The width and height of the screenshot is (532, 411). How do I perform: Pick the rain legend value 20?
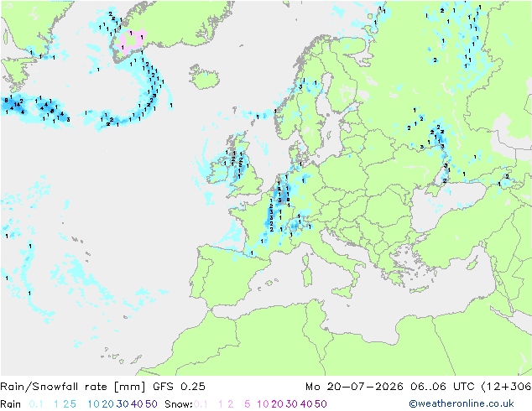tap(107, 404)
